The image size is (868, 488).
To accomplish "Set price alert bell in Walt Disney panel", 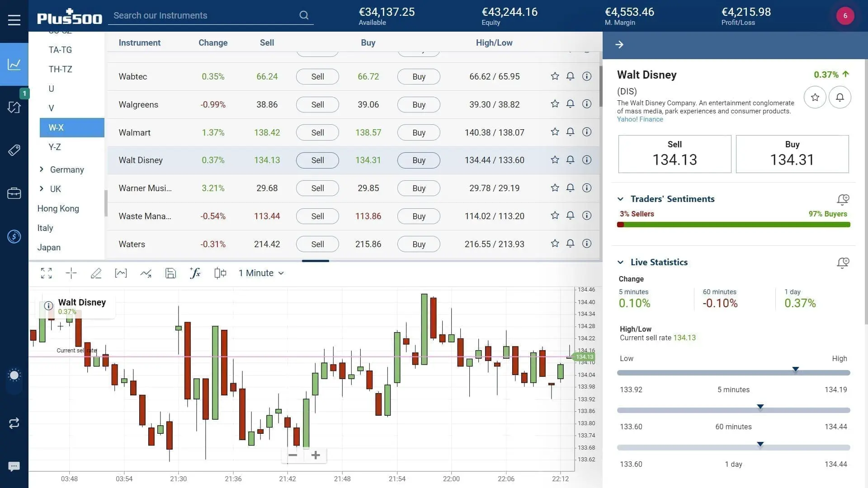I will pos(840,97).
